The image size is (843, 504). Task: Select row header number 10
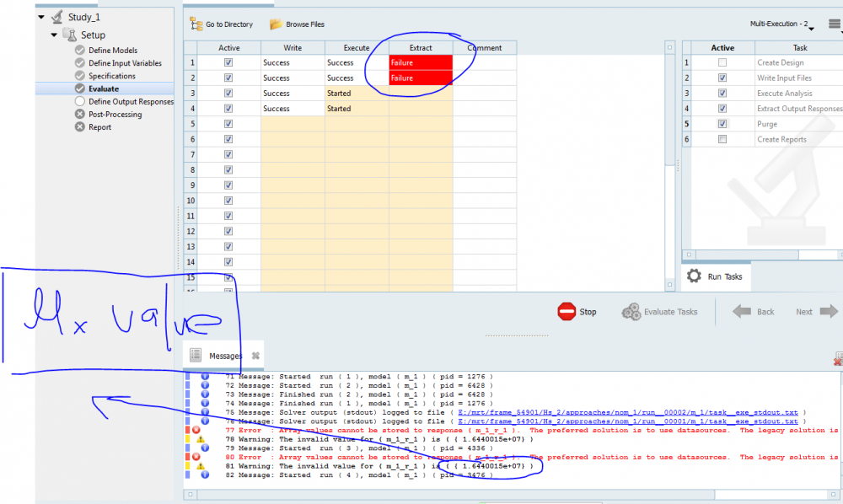point(191,201)
